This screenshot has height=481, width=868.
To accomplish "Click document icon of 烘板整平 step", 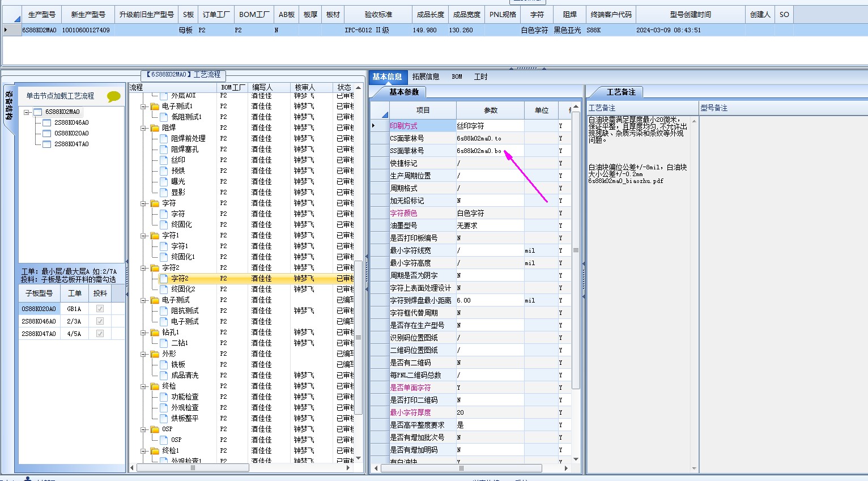I will point(164,418).
